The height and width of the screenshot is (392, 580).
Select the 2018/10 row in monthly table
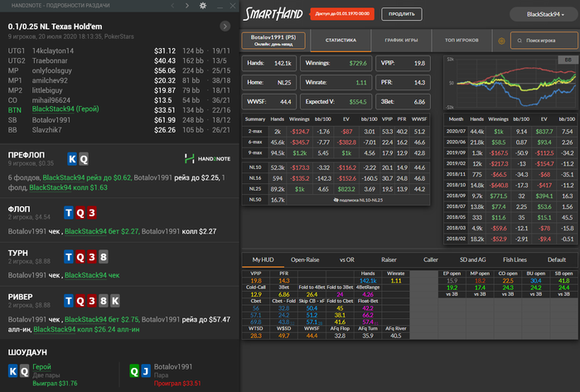(510, 185)
